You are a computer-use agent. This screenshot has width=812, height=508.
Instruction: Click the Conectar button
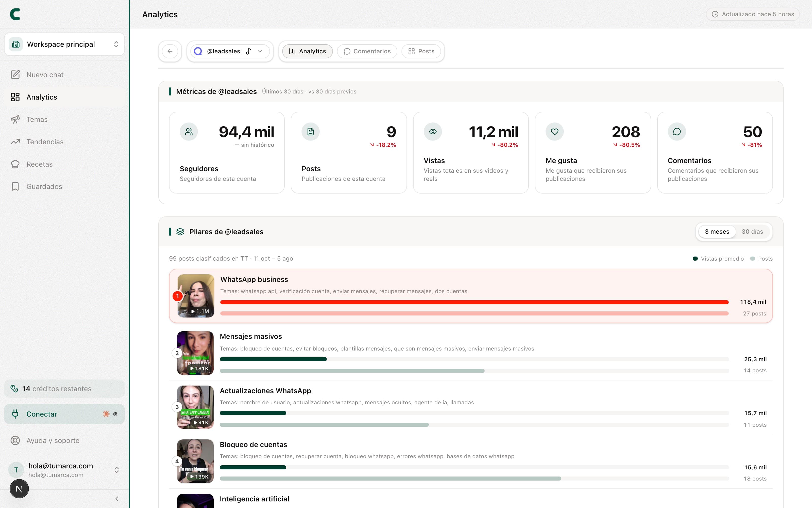click(x=64, y=414)
